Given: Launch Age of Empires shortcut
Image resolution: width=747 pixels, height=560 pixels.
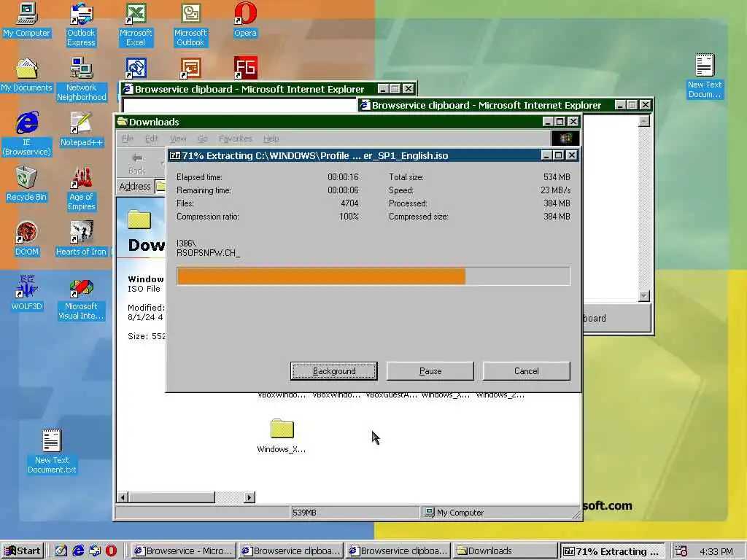Looking at the screenshot, I should [x=82, y=189].
